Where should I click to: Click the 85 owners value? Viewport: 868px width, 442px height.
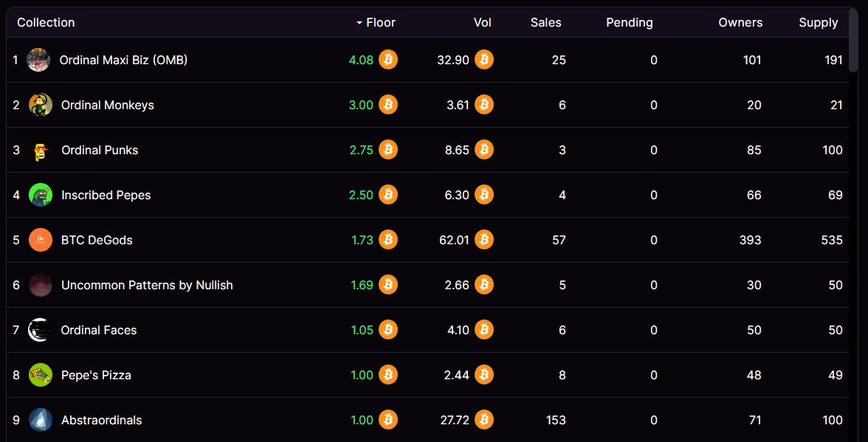coord(754,150)
